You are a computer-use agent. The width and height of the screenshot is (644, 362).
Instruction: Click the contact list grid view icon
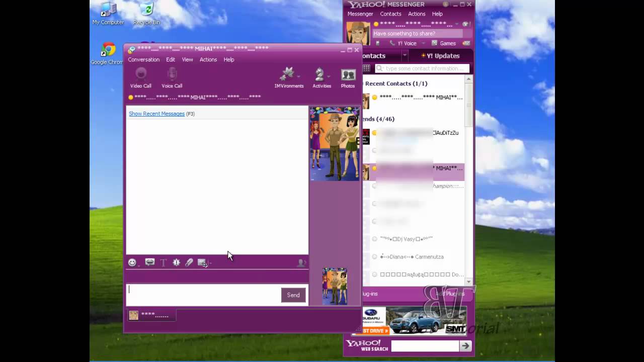click(x=366, y=68)
